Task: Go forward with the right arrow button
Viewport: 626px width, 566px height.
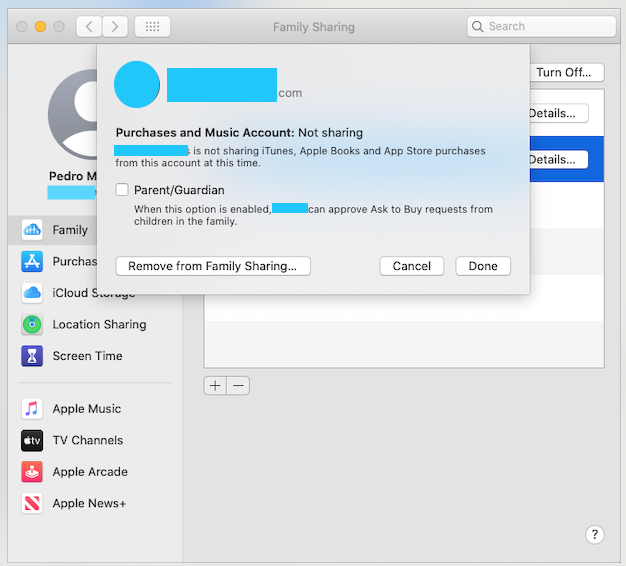Action: 115,27
